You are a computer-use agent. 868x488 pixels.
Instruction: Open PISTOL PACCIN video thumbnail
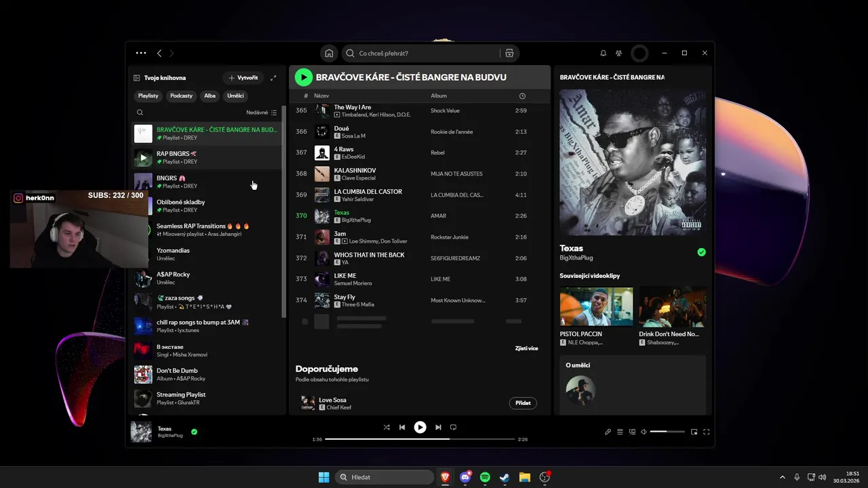tap(596, 306)
